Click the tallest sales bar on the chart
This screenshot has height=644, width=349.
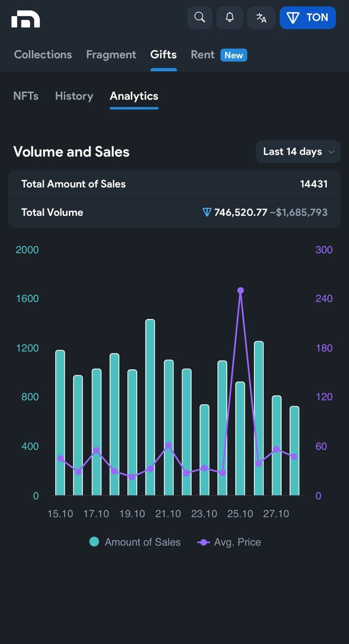coord(150,408)
